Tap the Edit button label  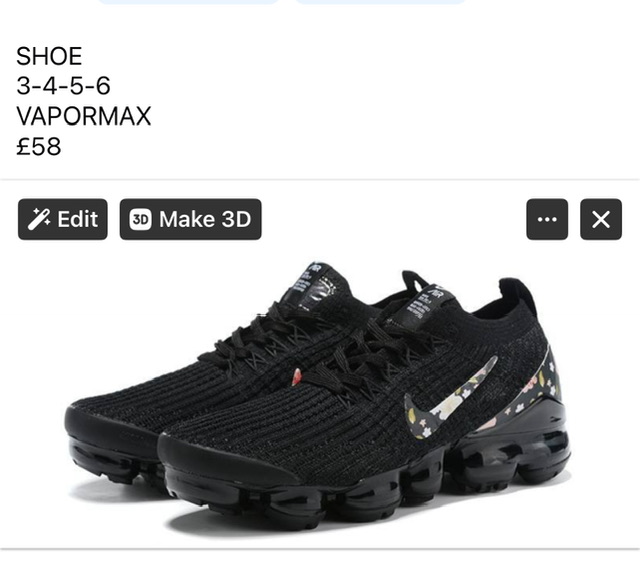coord(78,219)
